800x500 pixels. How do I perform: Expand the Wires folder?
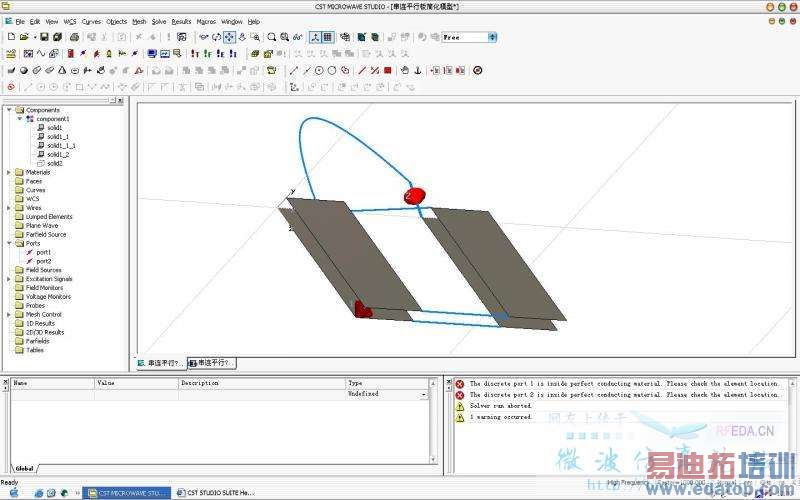tap(9, 208)
